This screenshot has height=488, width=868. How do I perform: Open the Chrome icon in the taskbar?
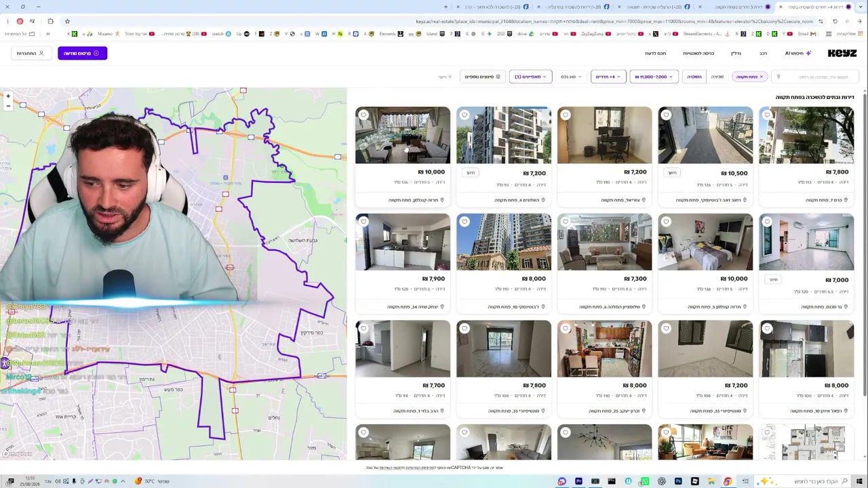tap(728, 481)
